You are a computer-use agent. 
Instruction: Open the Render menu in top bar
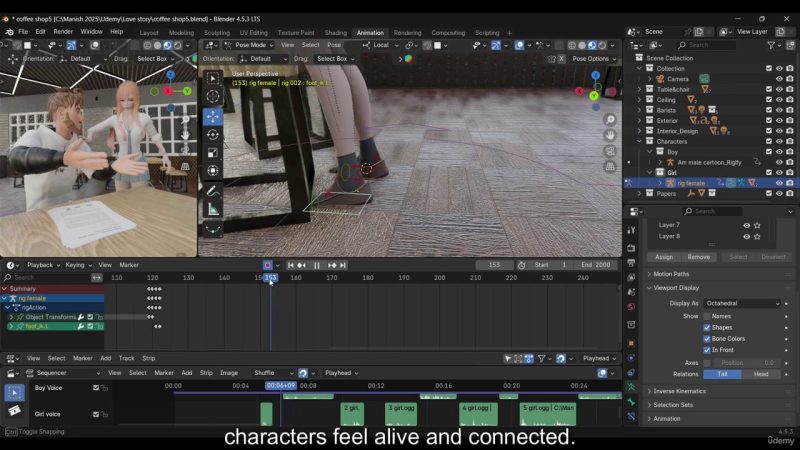click(63, 32)
